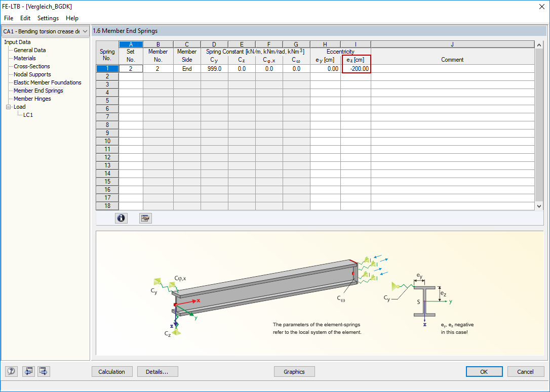550x392 pixels.
Task: Confirm with the OK button
Action: [484, 372]
